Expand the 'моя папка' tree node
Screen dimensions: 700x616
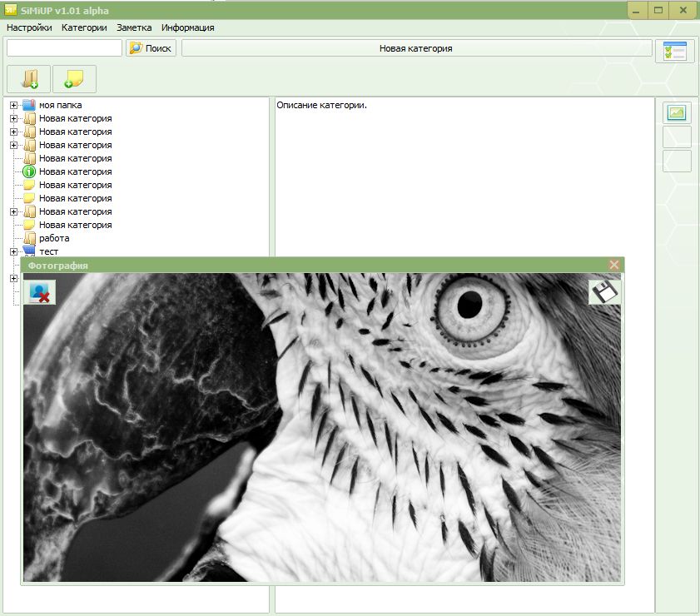tap(13, 106)
